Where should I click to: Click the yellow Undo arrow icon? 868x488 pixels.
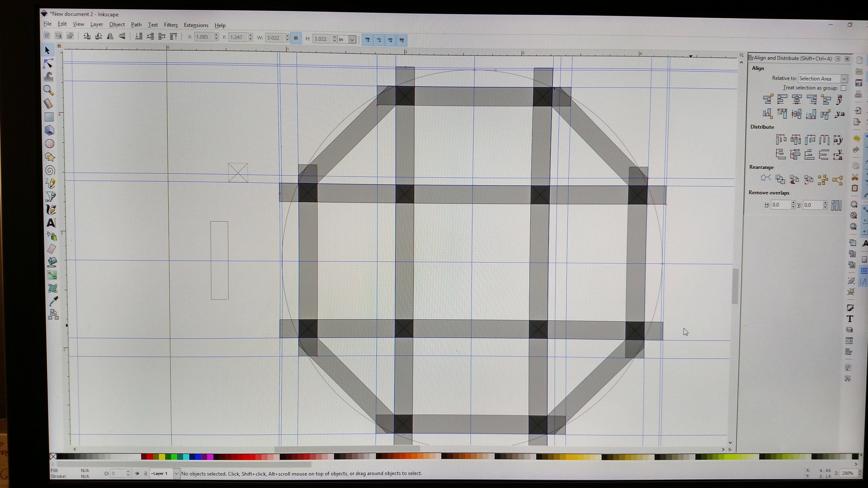click(857, 139)
